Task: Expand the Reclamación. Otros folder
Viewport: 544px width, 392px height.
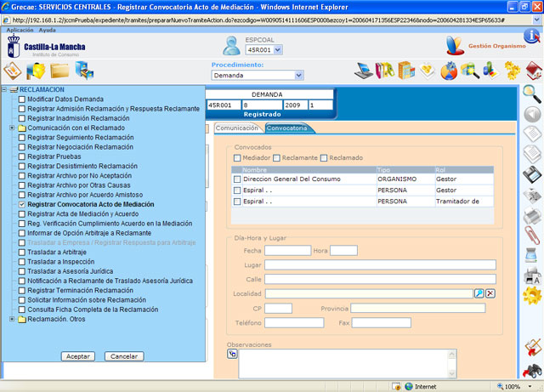Action: click(x=11, y=320)
